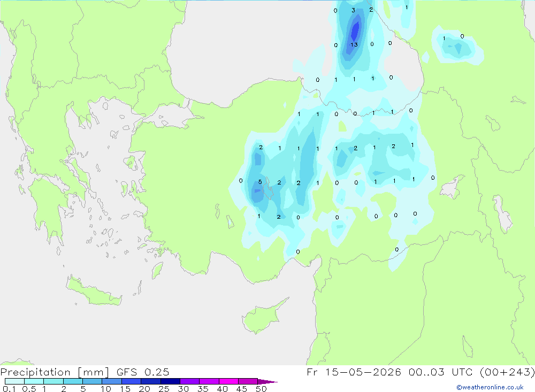Click the legend label 25
Viewport: 535px width, 392px height.
[164, 389]
